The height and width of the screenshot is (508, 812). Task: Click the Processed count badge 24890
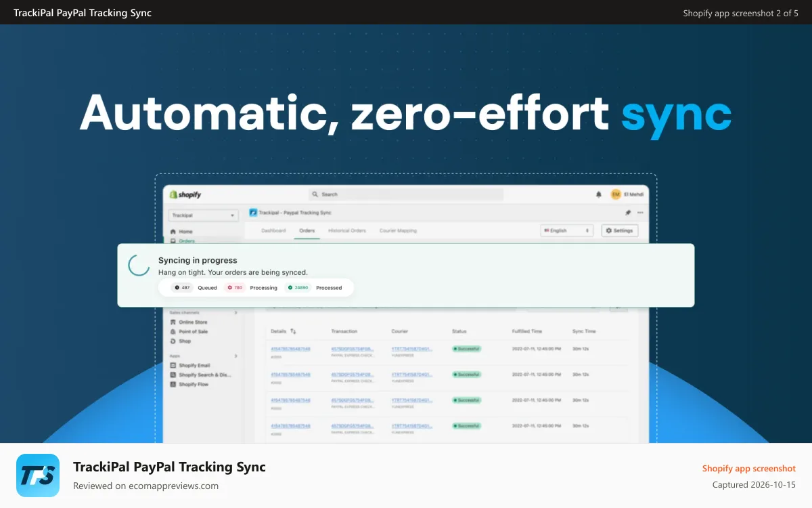coord(298,288)
